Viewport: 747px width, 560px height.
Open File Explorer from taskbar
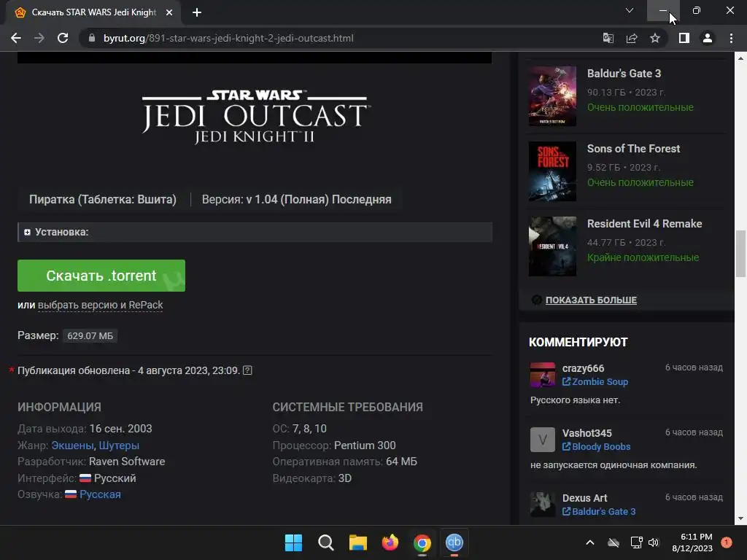(357, 542)
